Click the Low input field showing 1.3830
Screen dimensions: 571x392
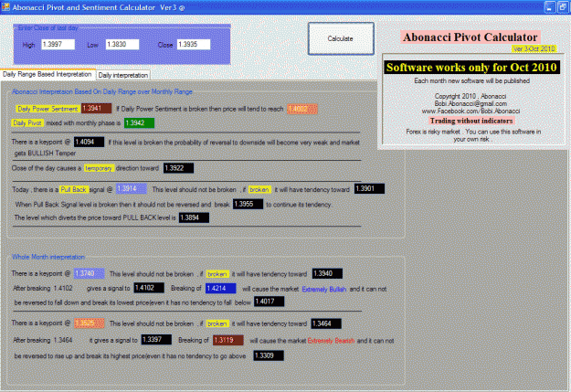[x=122, y=45]
